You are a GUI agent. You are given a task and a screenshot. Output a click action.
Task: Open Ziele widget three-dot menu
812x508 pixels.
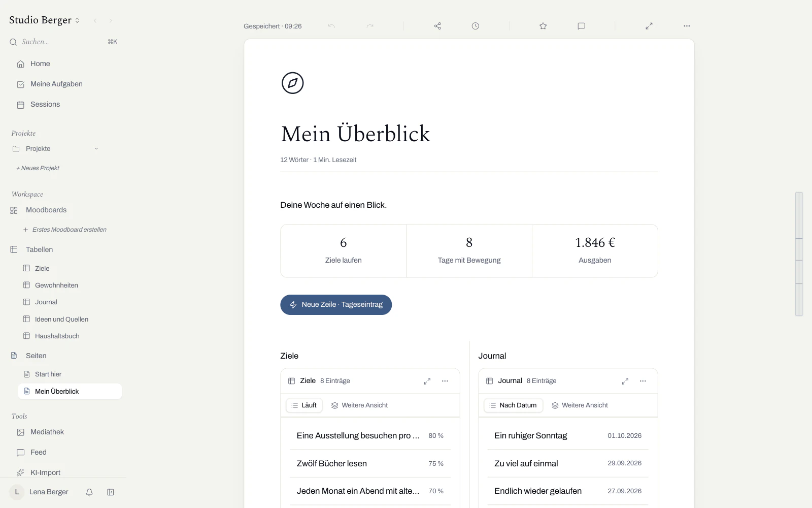[x=445, y=381]
